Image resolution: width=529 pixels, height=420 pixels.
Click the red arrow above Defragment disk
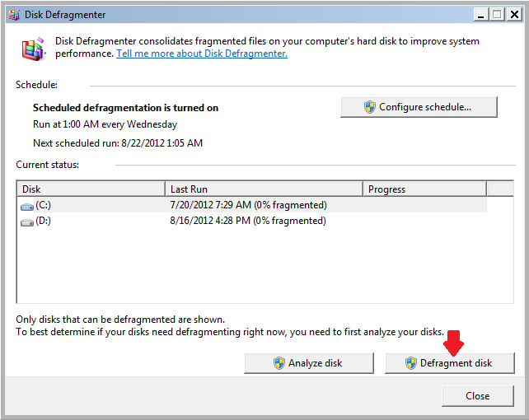(x=454, y=341)
